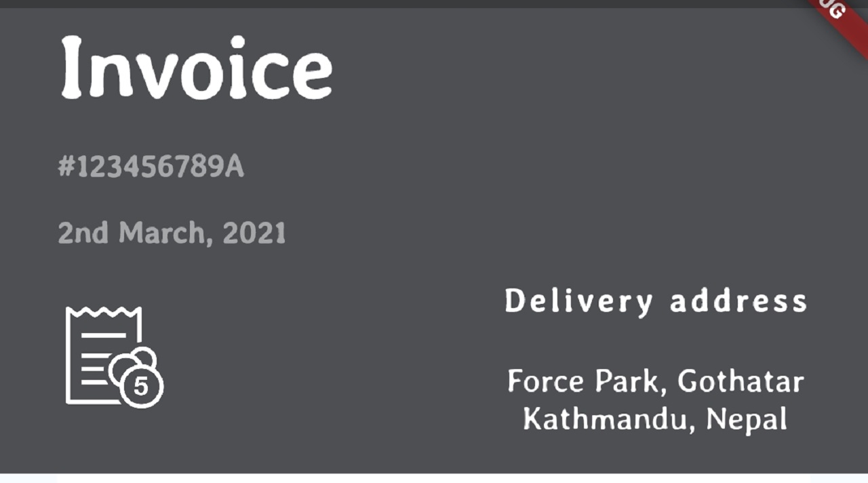Viewport: 868px width, 483px height.
Task: Click the word "address" in the heading
Action: point(738,301)
